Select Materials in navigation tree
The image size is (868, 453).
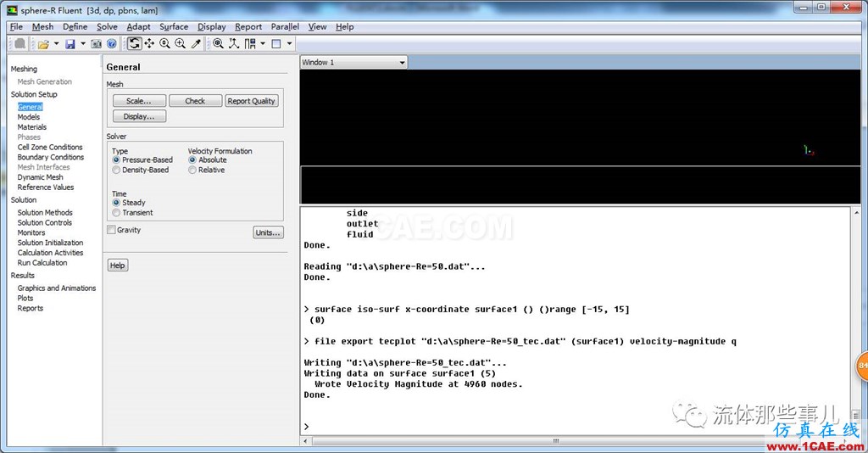click(32, 126)
